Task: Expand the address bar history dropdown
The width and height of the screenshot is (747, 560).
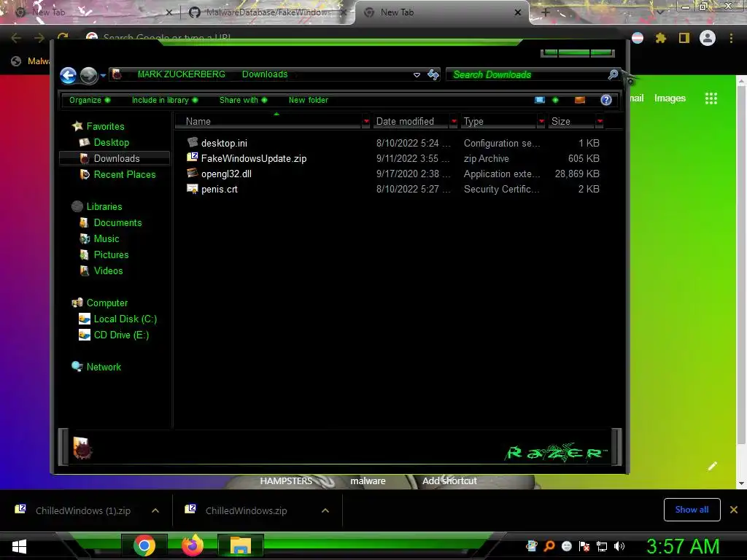Action: point(417,75)
